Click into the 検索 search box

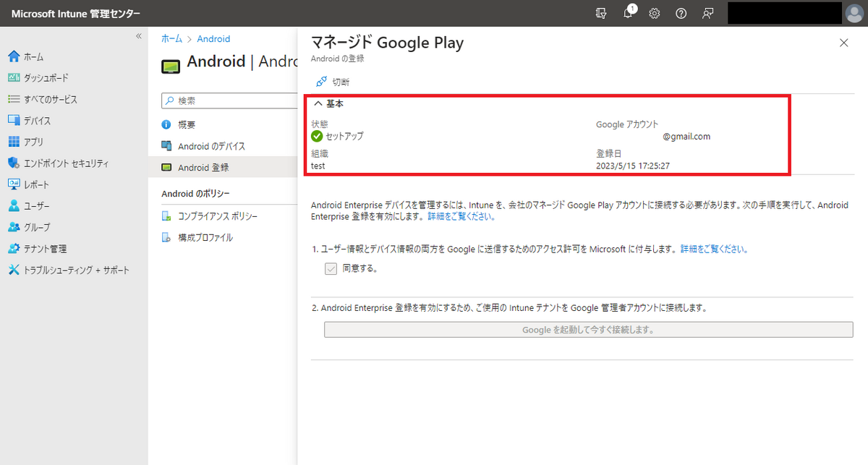229,101
